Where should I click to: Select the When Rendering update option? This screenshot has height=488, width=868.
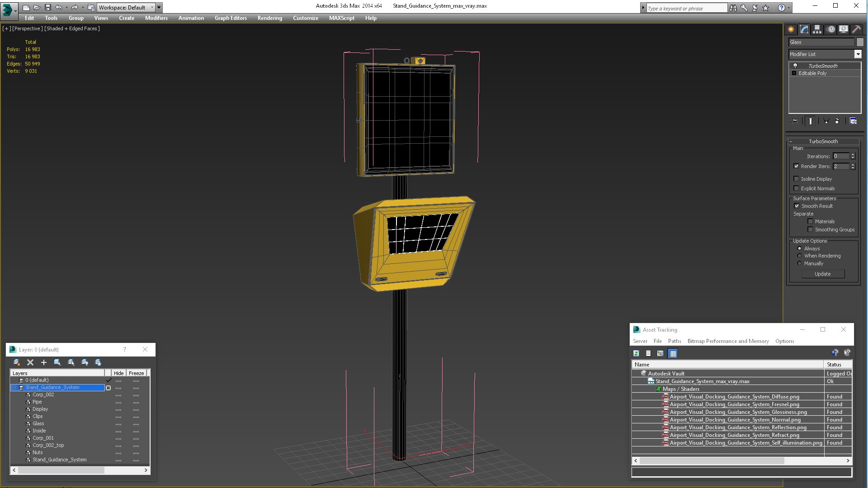pyautogui.click(x=799, y=256)
